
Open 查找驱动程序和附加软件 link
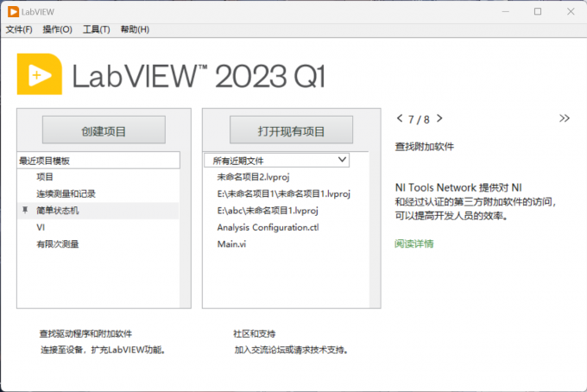(x=85, y=333)
